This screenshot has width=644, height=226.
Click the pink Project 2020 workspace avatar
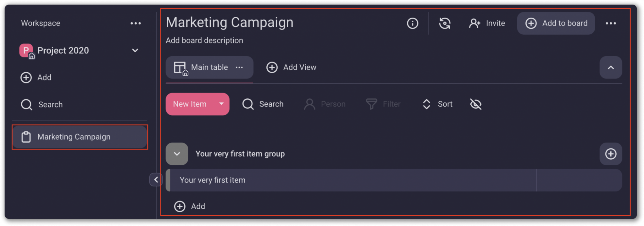point(26,50)
